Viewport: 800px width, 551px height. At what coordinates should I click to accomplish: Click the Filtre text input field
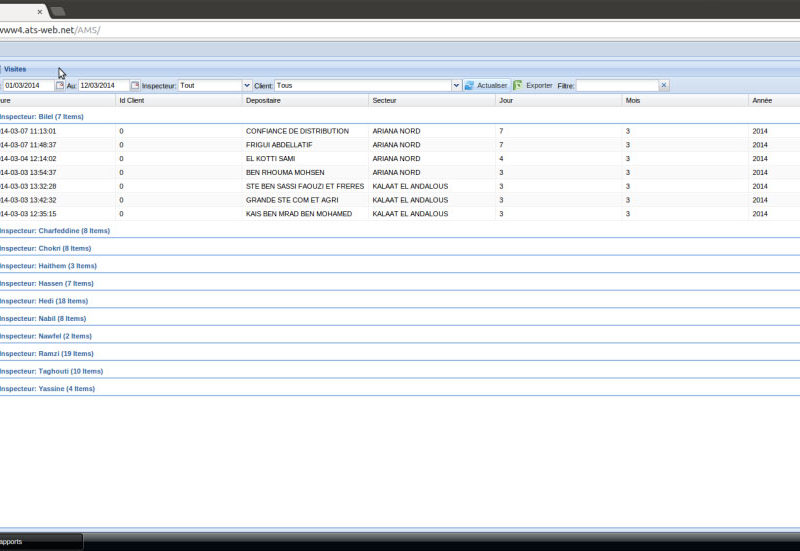(x=616, y=86)
